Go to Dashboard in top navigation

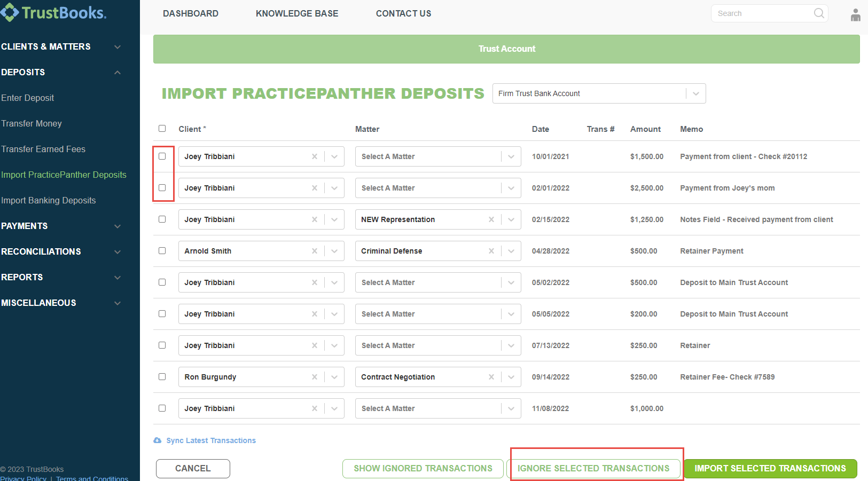191,13
